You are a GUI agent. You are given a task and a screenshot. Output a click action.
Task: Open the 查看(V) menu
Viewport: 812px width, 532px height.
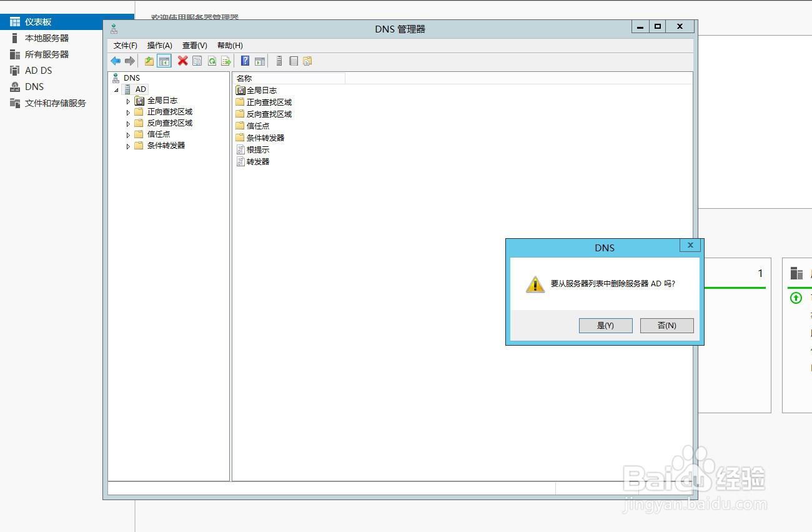click(x=195, y=46)
